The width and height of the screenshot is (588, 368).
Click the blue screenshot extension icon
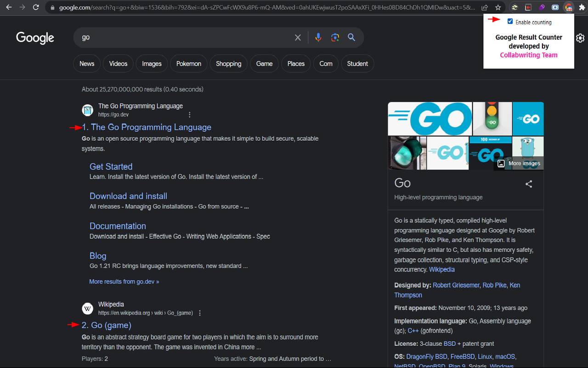555,7
